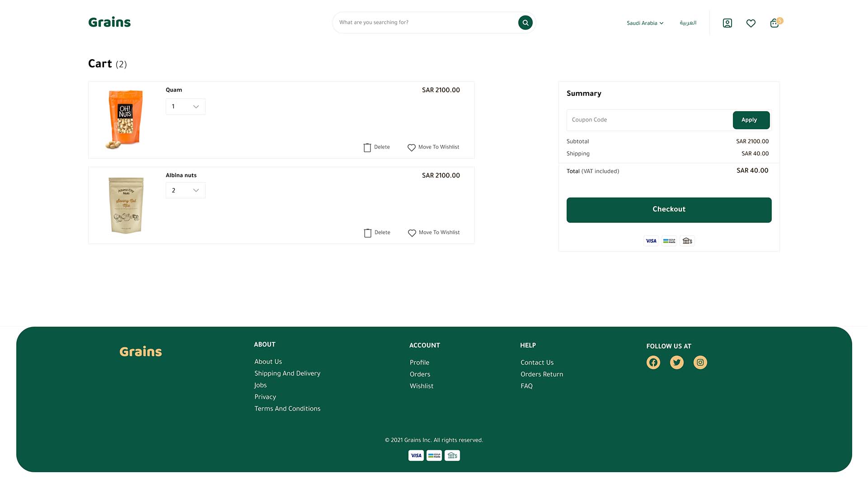The height and width of the screenshot is (488, 868).
Task: Open the Terms And Conditions footer link
Action: (287, 409)
